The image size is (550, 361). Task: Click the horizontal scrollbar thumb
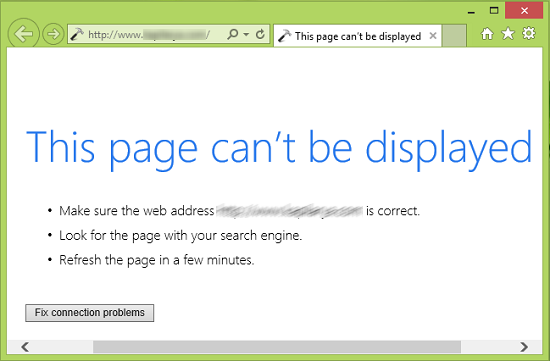click(x=277, y=347)
